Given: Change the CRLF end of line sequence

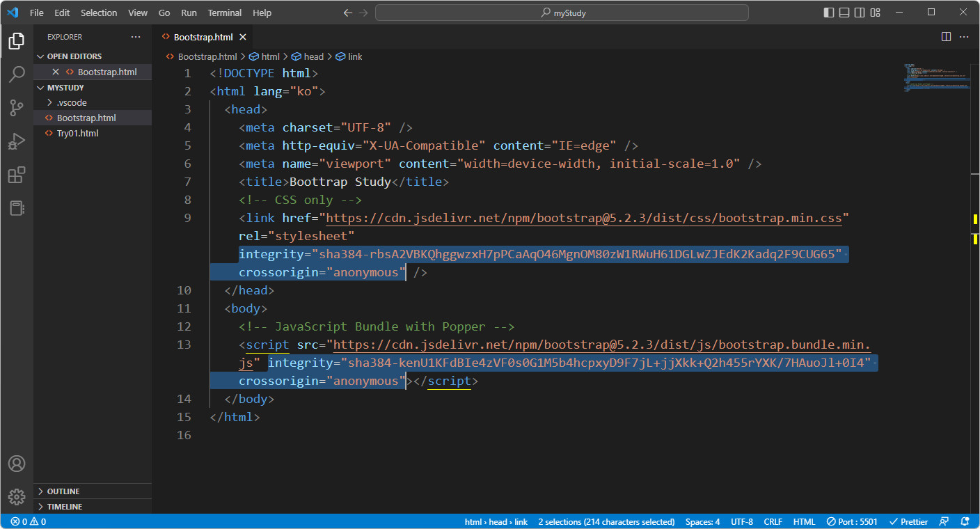Looking at the screenshot, I should [x=773, y=521].
